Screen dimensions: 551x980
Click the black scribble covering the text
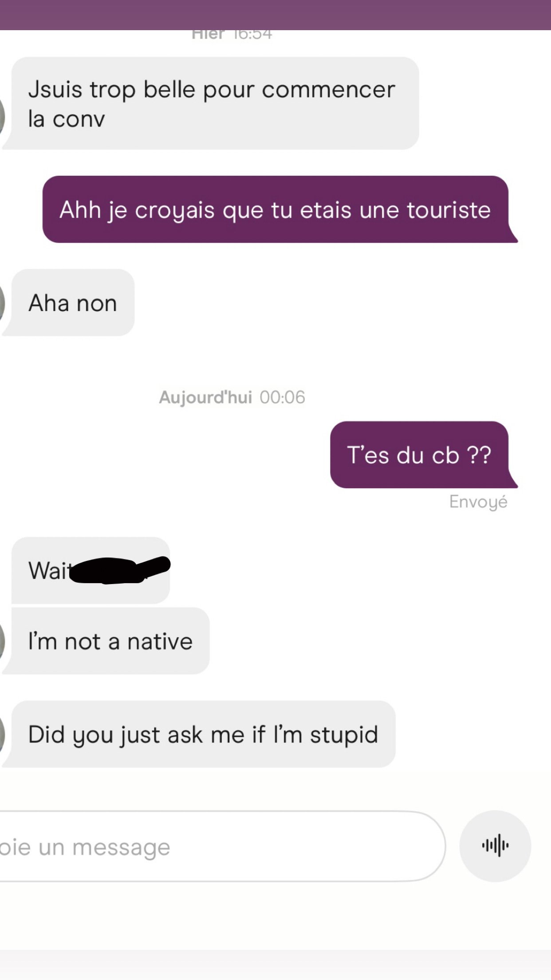(120, 570)
